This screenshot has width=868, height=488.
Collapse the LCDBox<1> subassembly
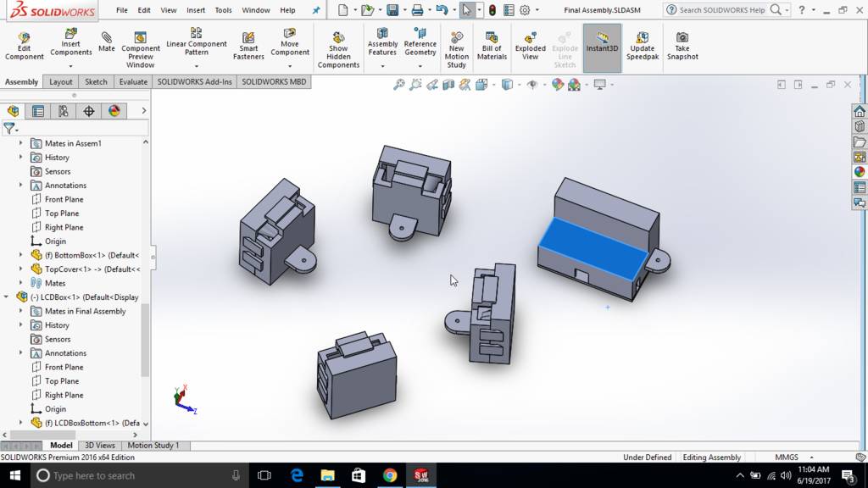tap(6, 297)
